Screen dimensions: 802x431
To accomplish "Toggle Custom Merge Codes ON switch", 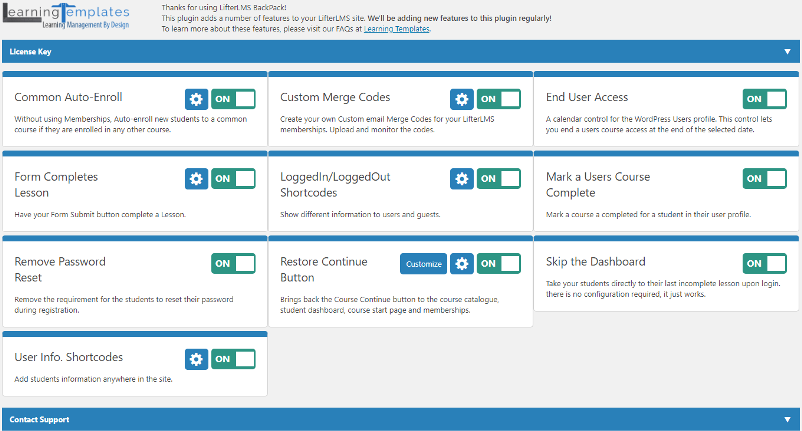I will [x=499, y=99].
